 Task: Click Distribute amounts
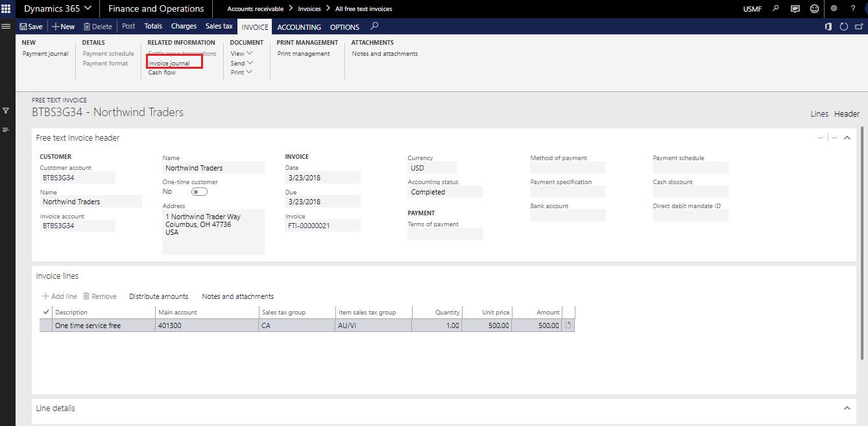coord(158,296)
